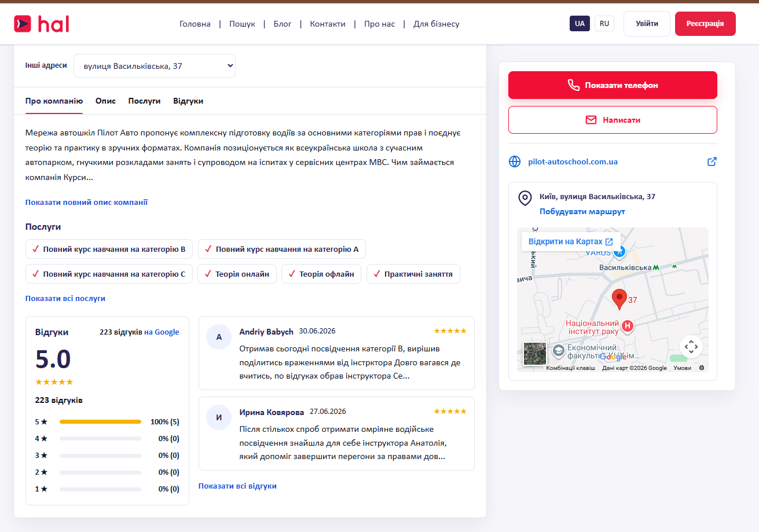Switch to the Відгуки tab

click(188, 101)
